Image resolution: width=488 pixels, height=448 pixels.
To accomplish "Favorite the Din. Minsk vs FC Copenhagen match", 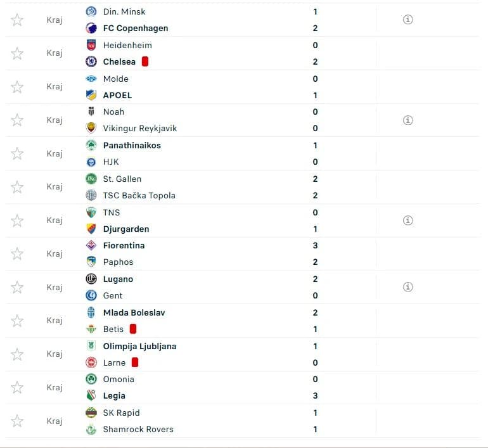I will (x=17, y=20).
